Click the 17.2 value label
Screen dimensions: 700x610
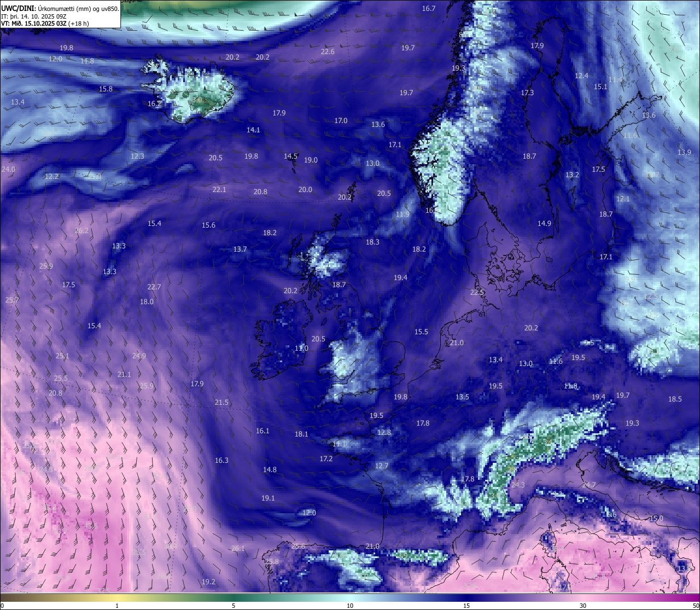click(326, 459)
